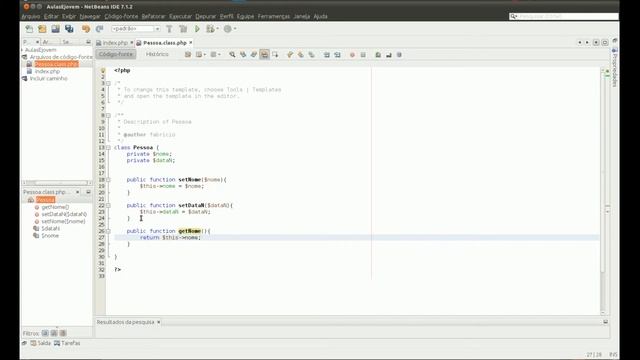The height and width of the screenshot is (360, 640).
Task: Click the Last Edit icon in editor toolbar
Action: (188, 54)
